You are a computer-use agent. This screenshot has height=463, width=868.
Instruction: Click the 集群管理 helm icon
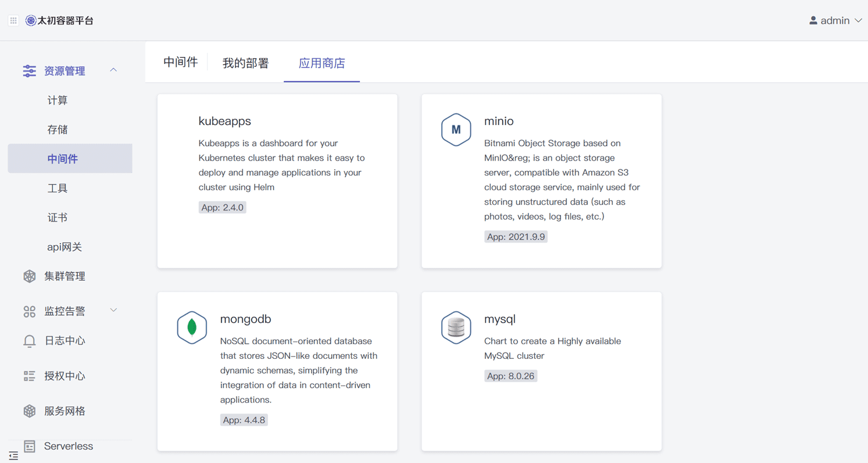coord(30,276)
